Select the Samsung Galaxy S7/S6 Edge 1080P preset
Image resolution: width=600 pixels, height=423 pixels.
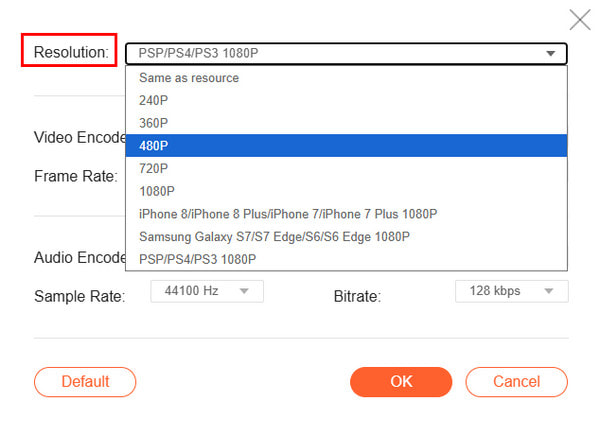(x=275, y=237)
